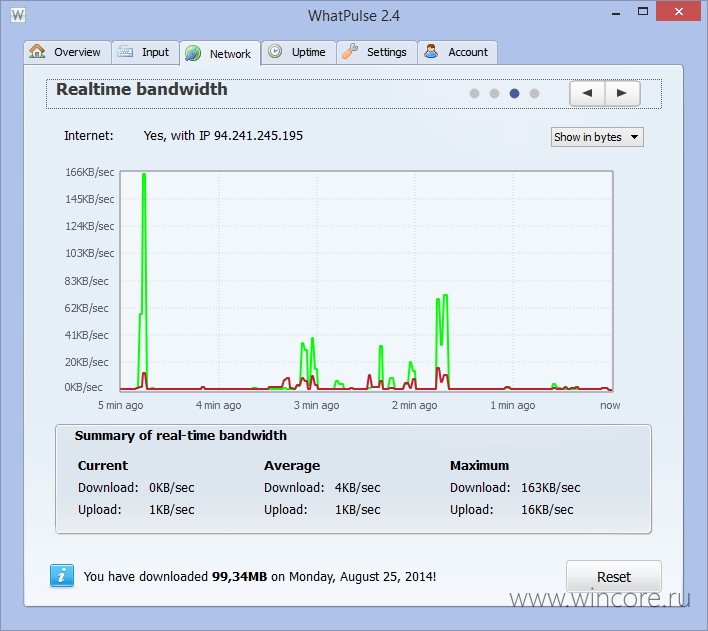The image size is (708, 631).
Task: Click the Current Download 0KB/sec value
Action: [172, 488]
